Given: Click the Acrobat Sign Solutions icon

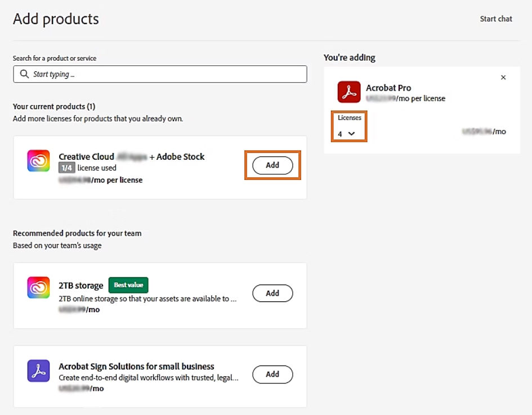Looking at the screenshot, I should pyautogui.click(x=38, y=371).
